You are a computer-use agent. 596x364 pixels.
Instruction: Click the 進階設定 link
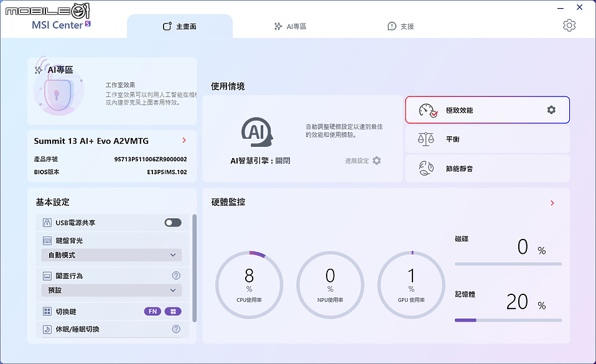click(x=357, y=161)
